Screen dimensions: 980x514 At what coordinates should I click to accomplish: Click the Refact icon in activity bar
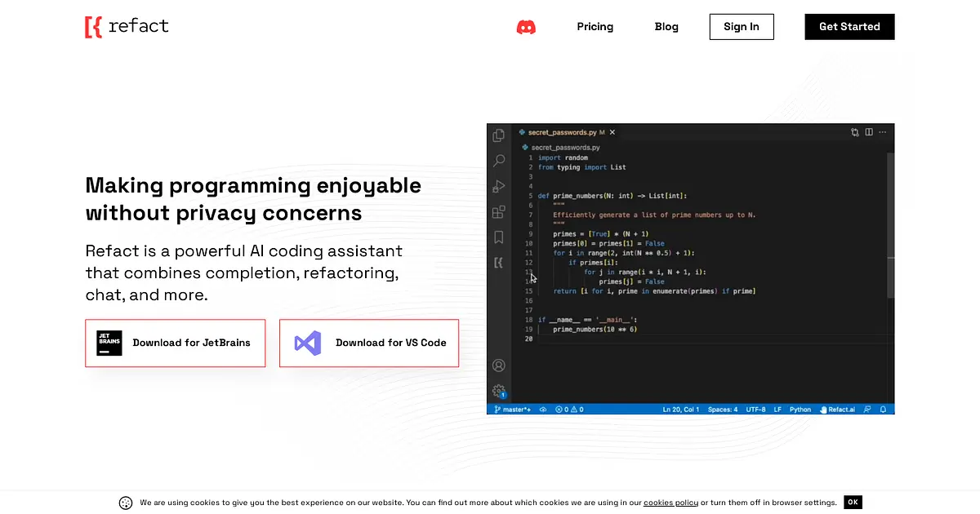click(498, 263)
